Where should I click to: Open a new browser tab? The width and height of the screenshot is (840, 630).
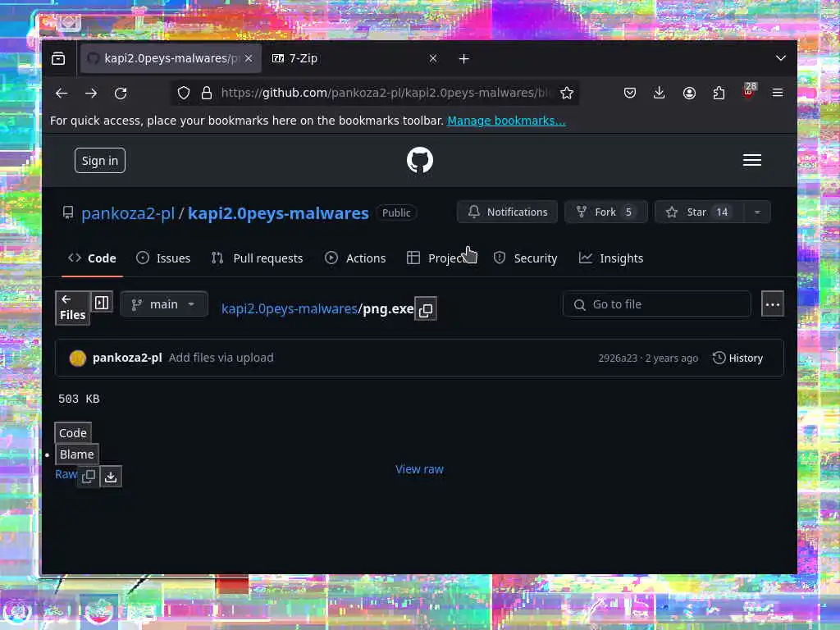(x=464, y=58)
